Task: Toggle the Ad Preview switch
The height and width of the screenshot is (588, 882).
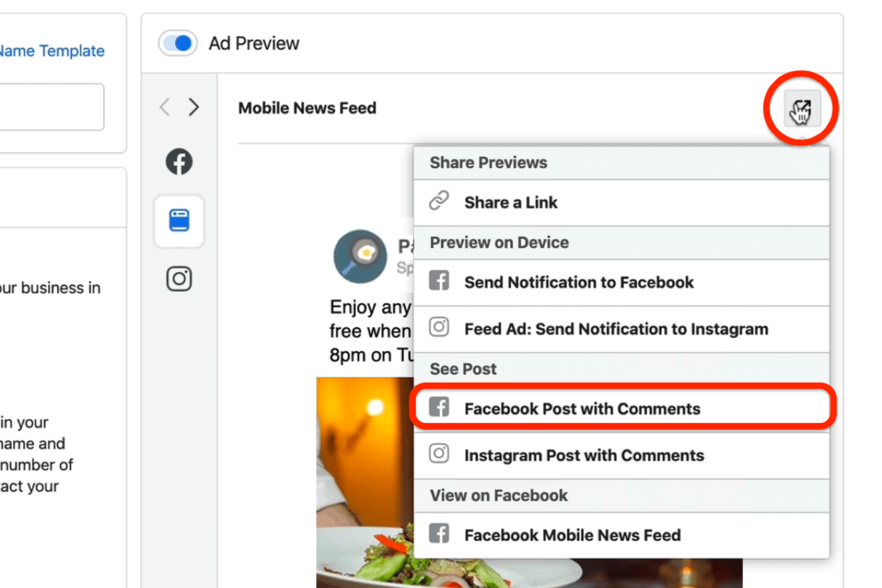Action: click(178, 43)
